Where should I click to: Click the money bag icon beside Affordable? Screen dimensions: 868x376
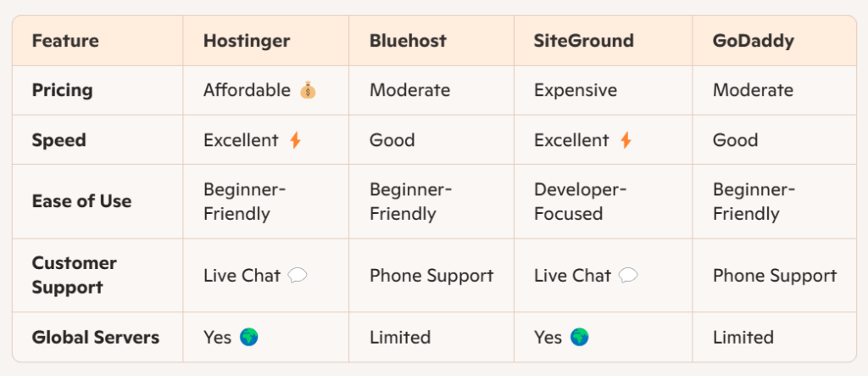tap(308, 90)
